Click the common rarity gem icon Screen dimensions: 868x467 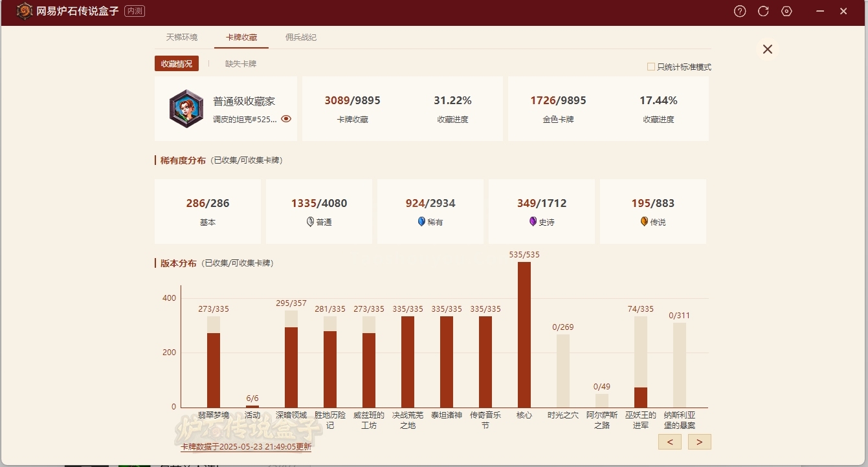click(x=311, y=222)
